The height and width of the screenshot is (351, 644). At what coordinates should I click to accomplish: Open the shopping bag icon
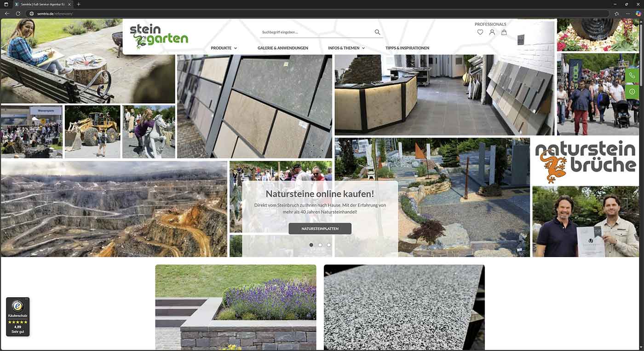[504, 32]
